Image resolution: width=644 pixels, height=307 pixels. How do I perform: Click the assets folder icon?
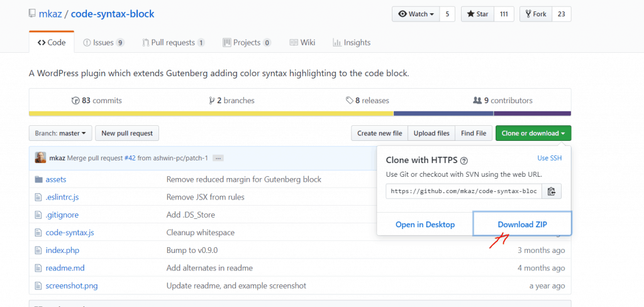(38, 179)
